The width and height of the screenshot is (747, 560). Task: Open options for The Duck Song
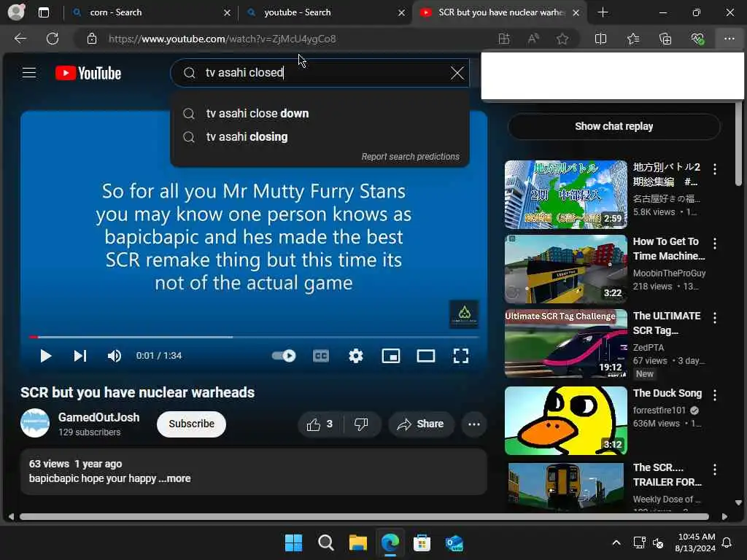[x=715, y=394]
